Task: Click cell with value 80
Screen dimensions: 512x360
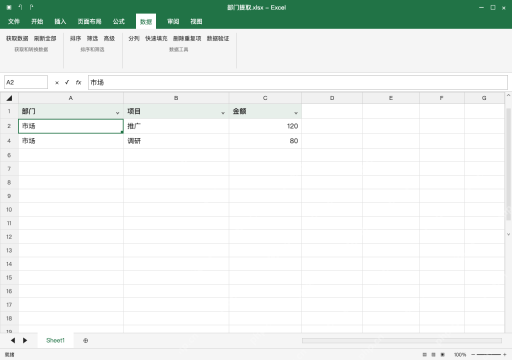Action: point(265,141)
